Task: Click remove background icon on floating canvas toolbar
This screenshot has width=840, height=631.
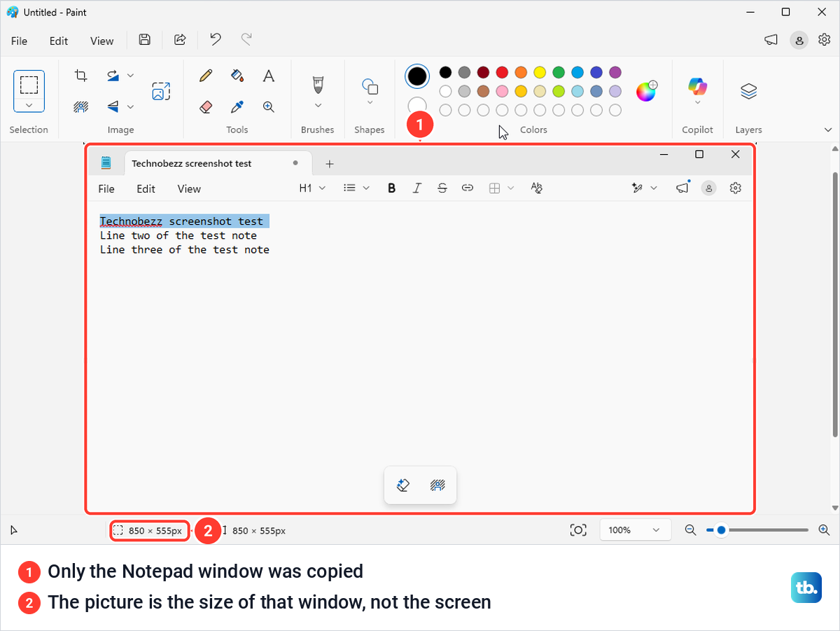Action: [x=438, y=485]
